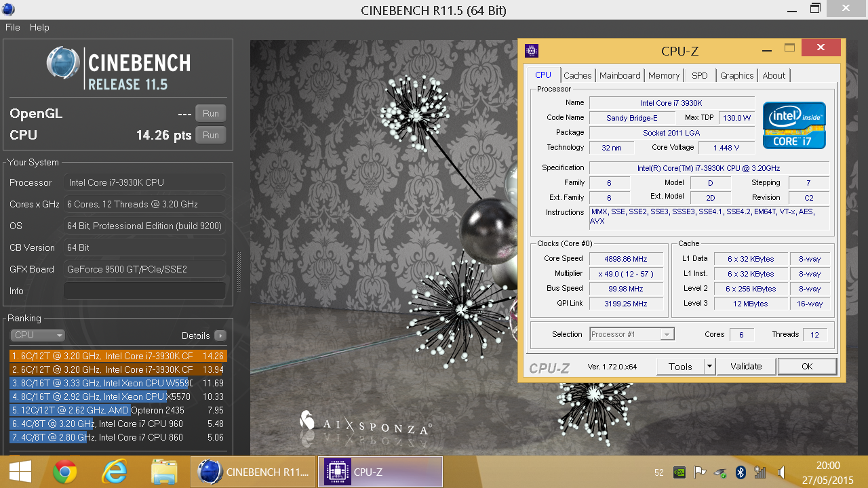Run the OpenGL benchmark
Viewport: 868px width, 488px height.
point(211,113)
